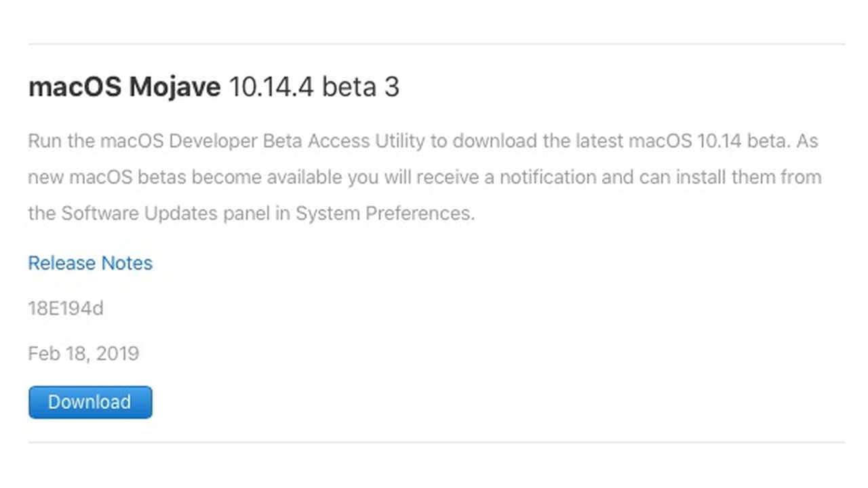Image resolution: width=868 pixels, height=488 pixels.
Task: Click "beta 3" in the heading
Action: [360, 87]
